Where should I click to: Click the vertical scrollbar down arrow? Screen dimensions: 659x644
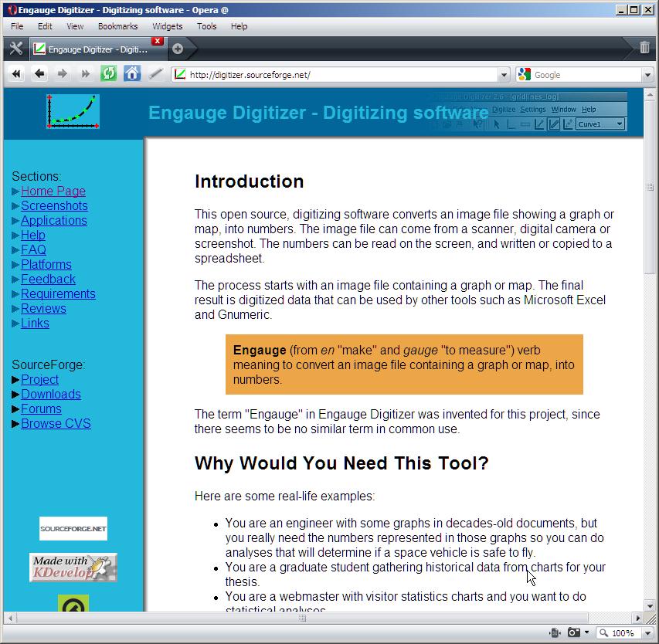tap(651, 605)
